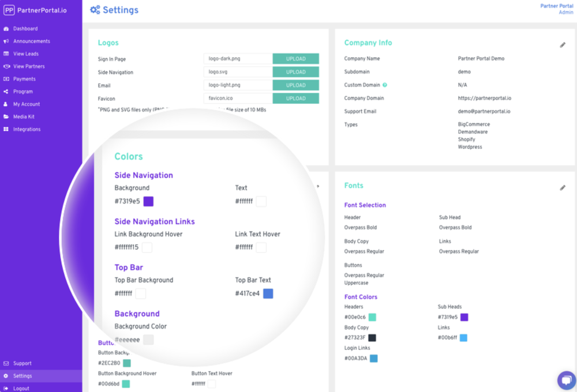
Task: Open Integrations using the grid icon
Action: [x=7, y=129]
